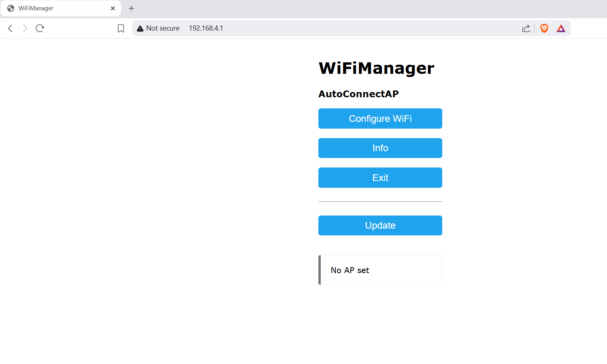Open the share page icon

click(x=526, y=28)
